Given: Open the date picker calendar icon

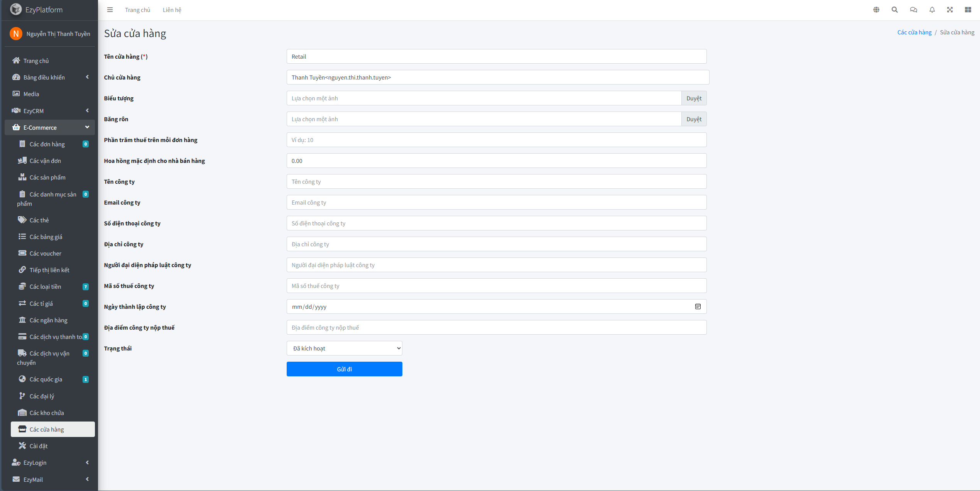Looking at the screenshot, I should pos(698,306).
